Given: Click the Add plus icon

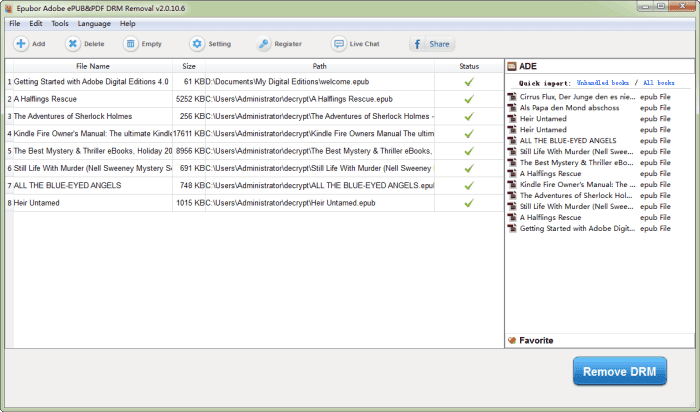Looking at the screenshot, I should point(21,44).
